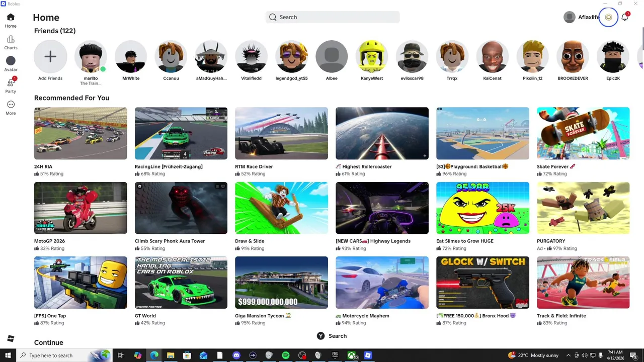Open the Track & Field: Infinite thumbnail
The image size is (644, 362).
583,283
